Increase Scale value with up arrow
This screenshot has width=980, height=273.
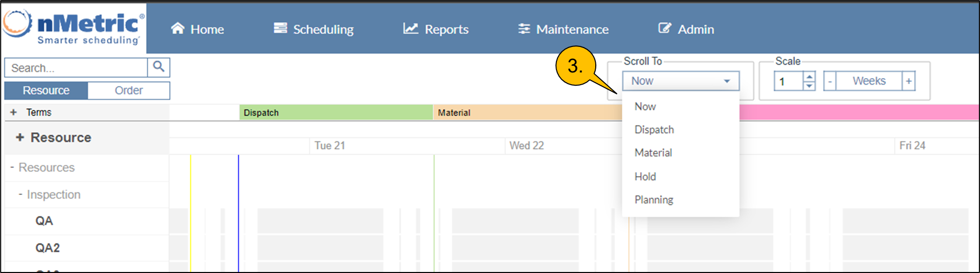809,77
